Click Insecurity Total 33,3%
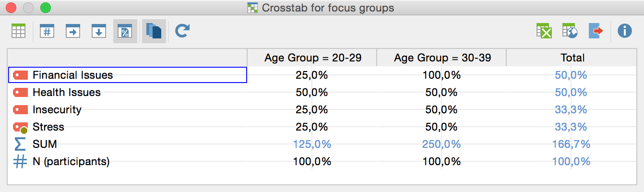This screenshot has height=192, width=644. pos(571,109)
